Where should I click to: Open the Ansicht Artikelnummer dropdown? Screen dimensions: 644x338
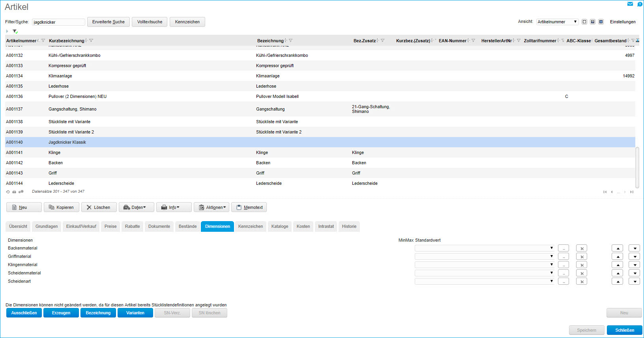pos(557,22)
